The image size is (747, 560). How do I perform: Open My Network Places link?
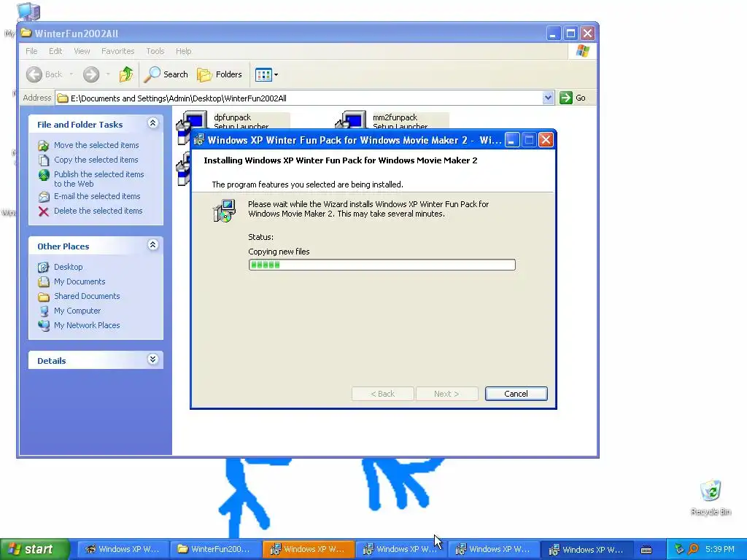click(87, 326)
